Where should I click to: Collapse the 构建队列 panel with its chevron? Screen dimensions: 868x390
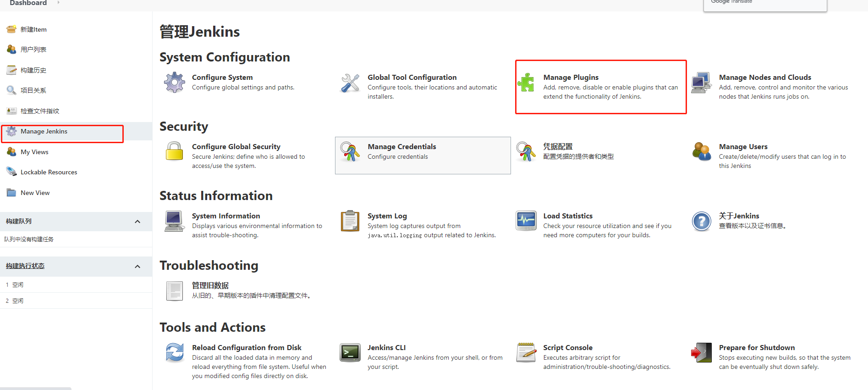(x=137, y=222)
